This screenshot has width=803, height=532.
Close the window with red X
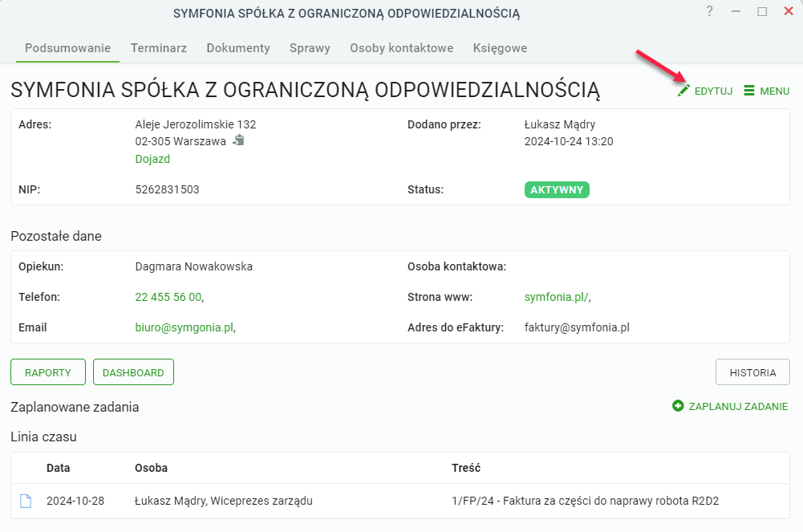(789, 11)
